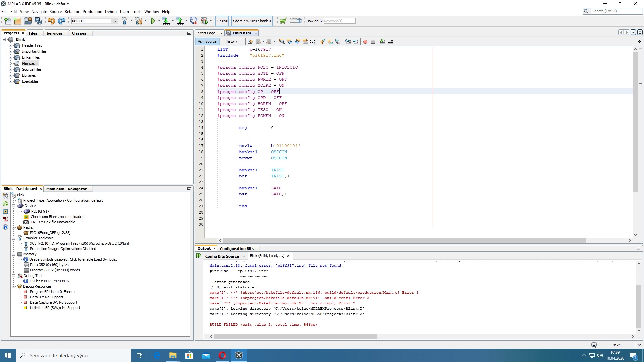Toggle rectangular selection in editor toolbar
This screenshot has height=362, width=644.
[x=313, y=42]
